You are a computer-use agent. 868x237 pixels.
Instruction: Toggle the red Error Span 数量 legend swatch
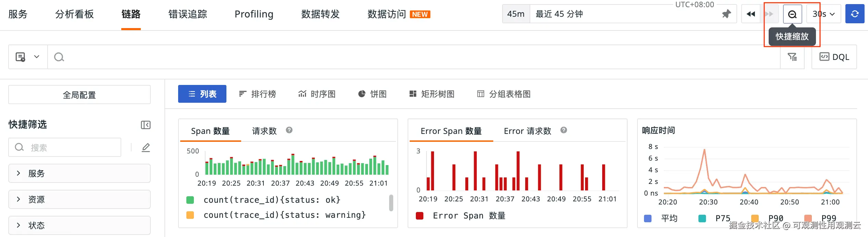(420, 216)
